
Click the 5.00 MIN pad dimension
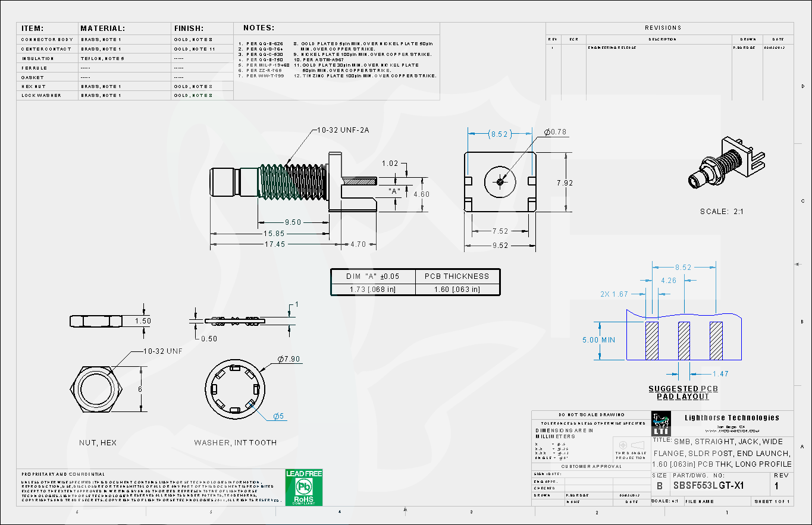(599, 340)
